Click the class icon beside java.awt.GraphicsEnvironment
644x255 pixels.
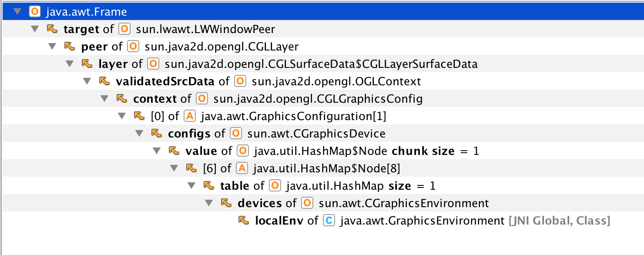tap(329, 221)
